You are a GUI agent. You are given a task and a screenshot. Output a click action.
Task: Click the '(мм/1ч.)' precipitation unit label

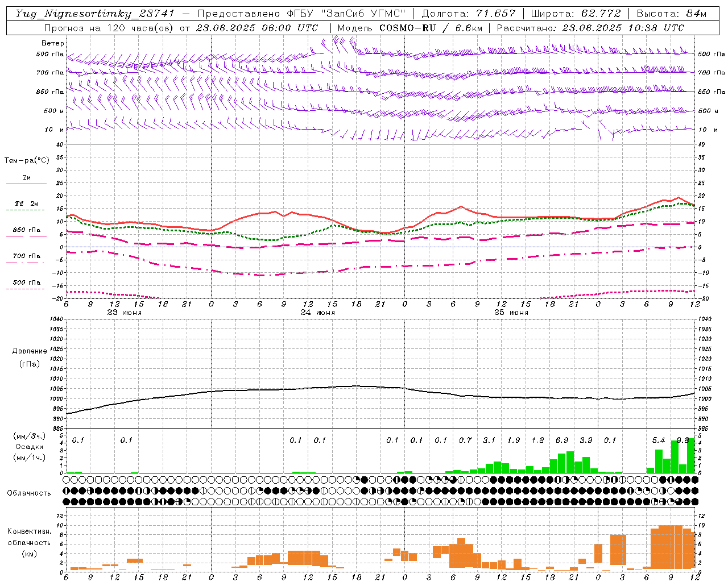(29, 458)
